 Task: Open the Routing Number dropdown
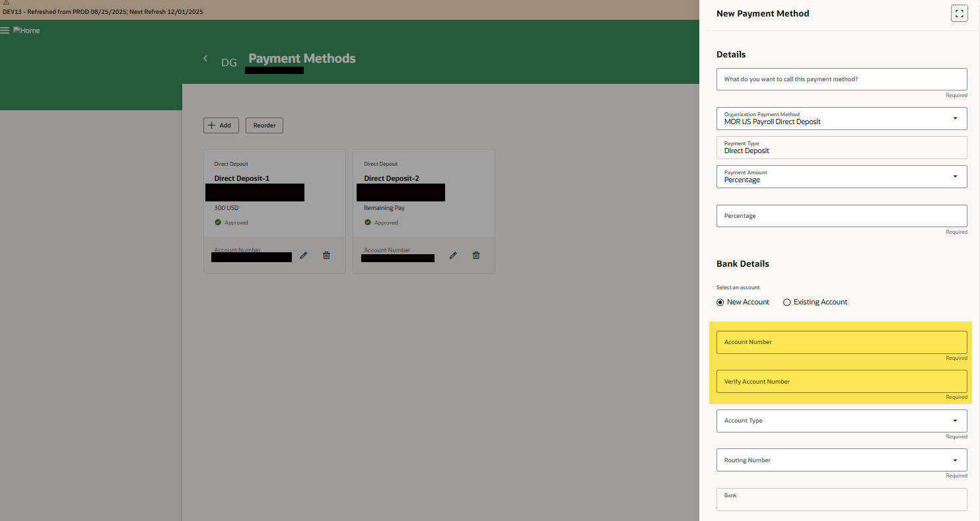click(x=841, y=460)
